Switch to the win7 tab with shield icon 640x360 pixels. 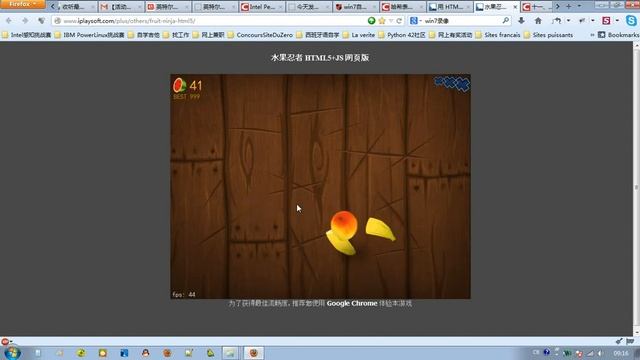pyautogui.click(x=355, y=7)
